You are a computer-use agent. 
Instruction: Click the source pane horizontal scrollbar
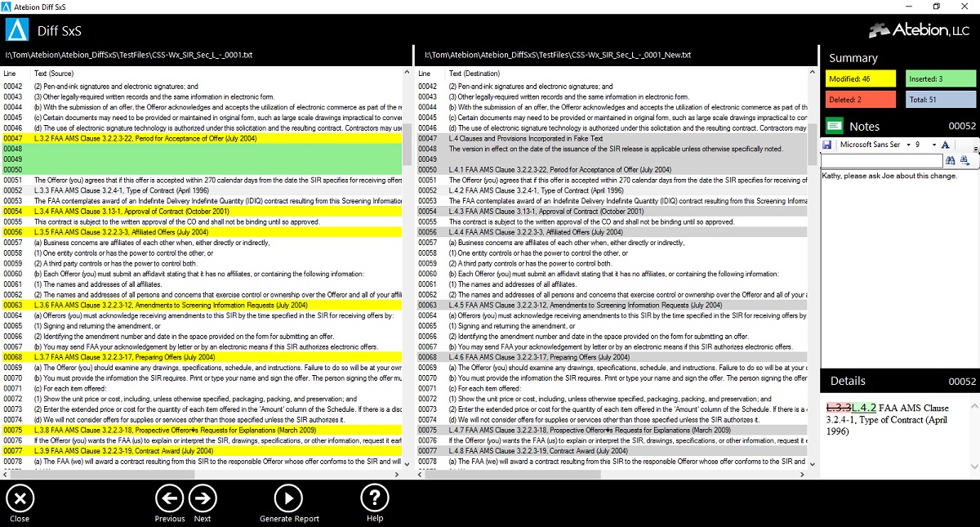coord(203,473)
